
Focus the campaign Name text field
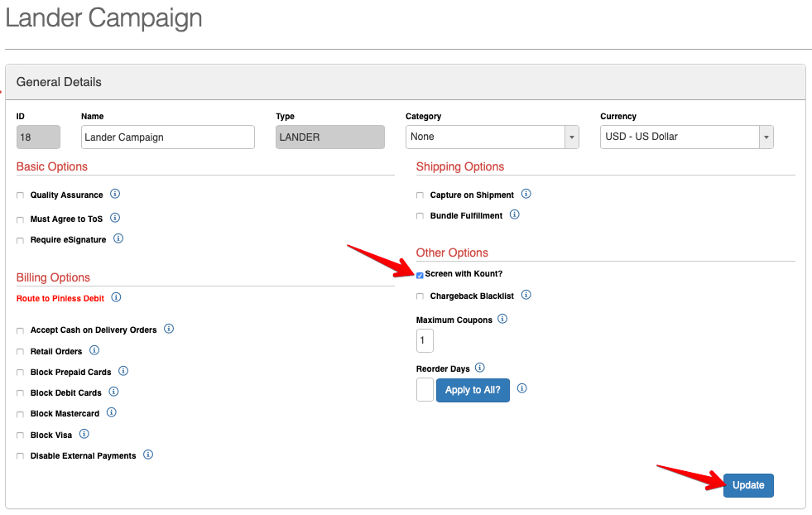point(167,137)
